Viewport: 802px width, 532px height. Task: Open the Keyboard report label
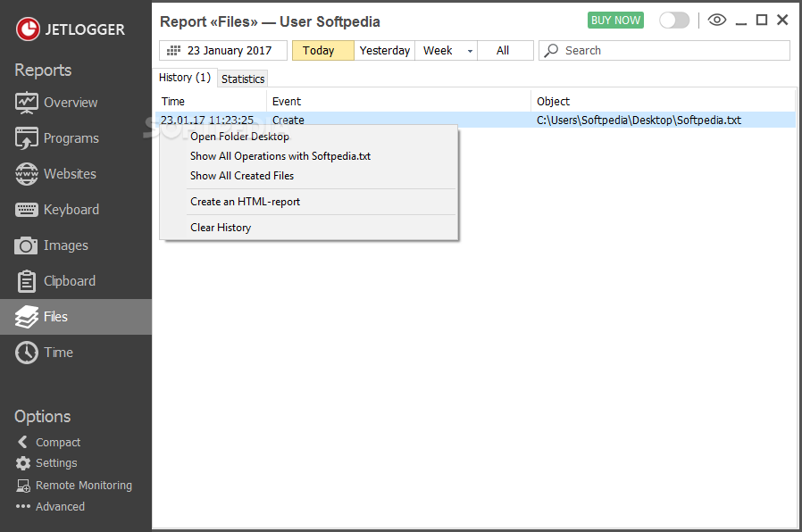[x=71, y=210]
